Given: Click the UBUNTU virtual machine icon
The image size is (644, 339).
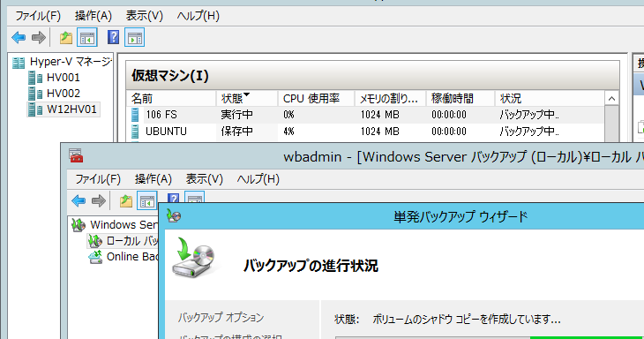Looking at the screenshot, I should click(135, 132).
